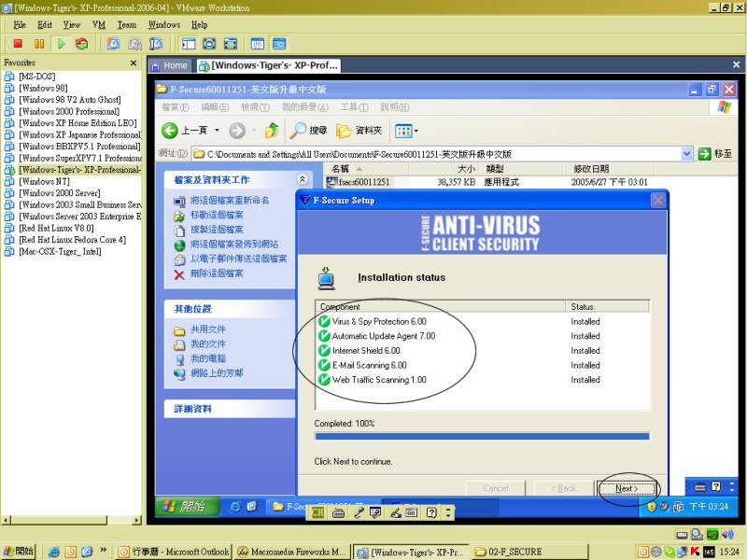The image size is (747, 560).
Task: Click the Explorer Search (搜尋) icon
Action: (308, 131)
